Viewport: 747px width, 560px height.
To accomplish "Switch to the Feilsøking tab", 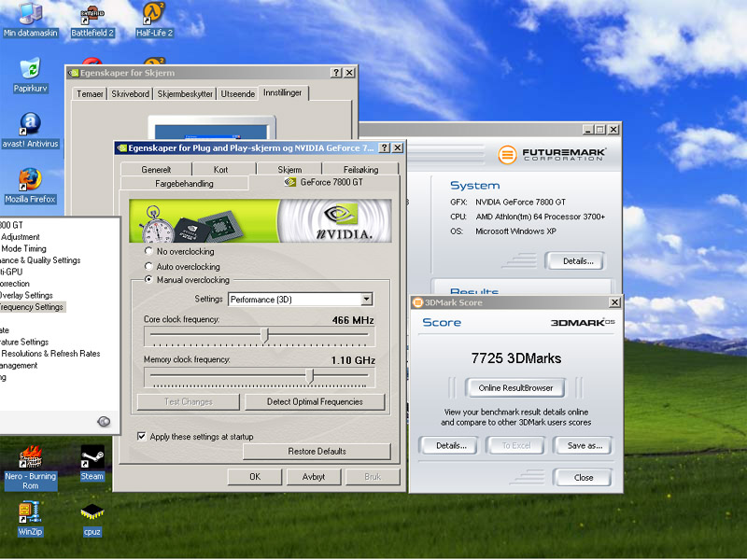I will 360,170.
